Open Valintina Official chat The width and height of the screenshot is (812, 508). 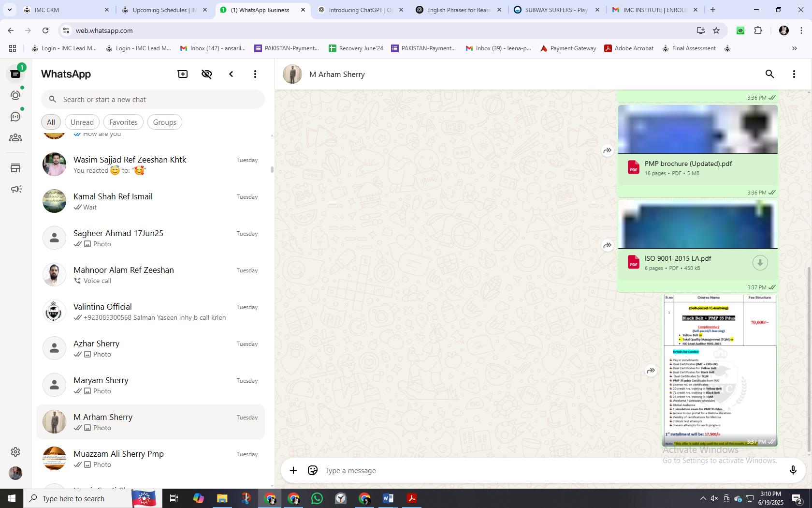click(151, 312)
